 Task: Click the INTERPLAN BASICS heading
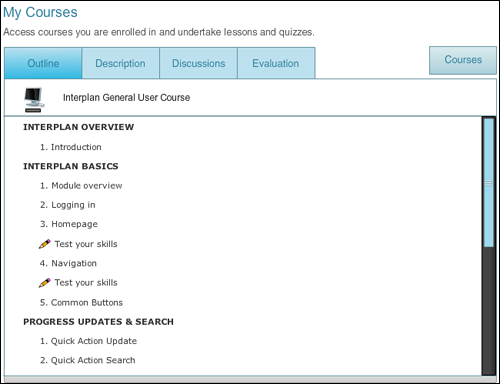[71, 166]
